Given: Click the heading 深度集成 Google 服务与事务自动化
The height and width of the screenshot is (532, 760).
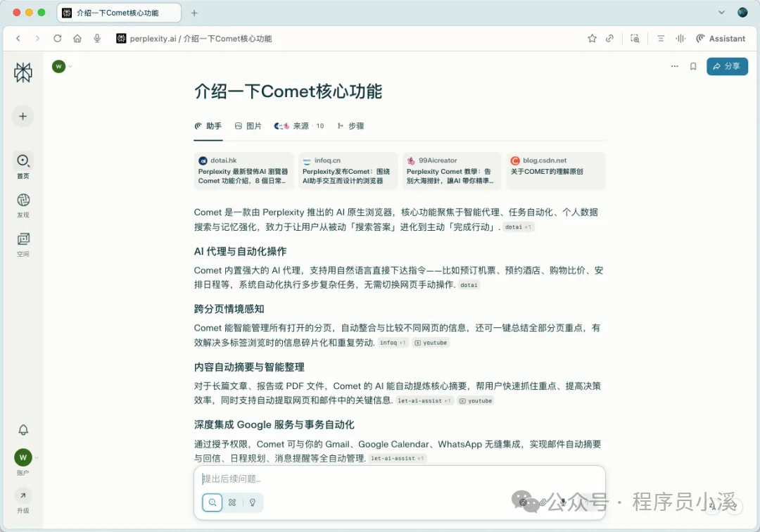Looking at the screenshot, I should [x=274, y=425].
